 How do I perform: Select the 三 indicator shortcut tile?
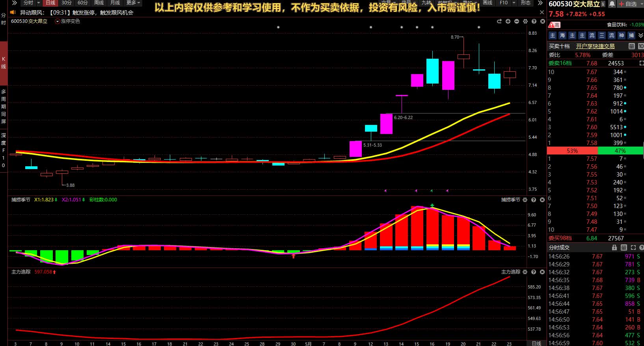[602, 35]
